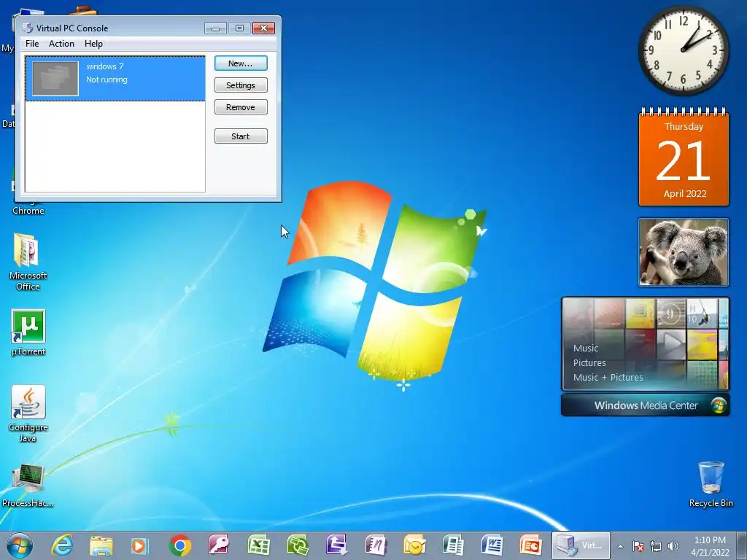
Task: Open the green Groove icon in taskbar
Action: (298, 545)
